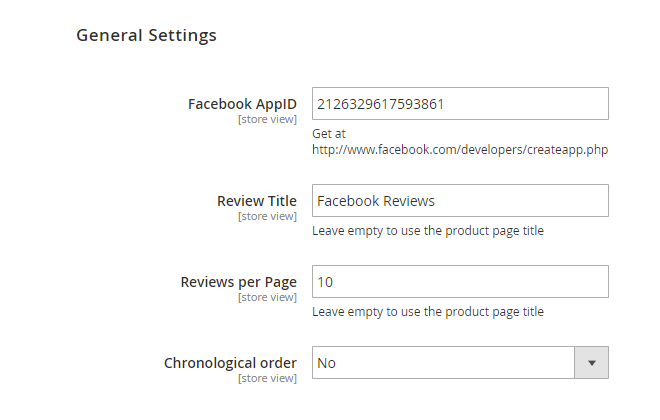Click the 'Get at' hint text
Screen dimensions: 660x420
coord(328,133)
